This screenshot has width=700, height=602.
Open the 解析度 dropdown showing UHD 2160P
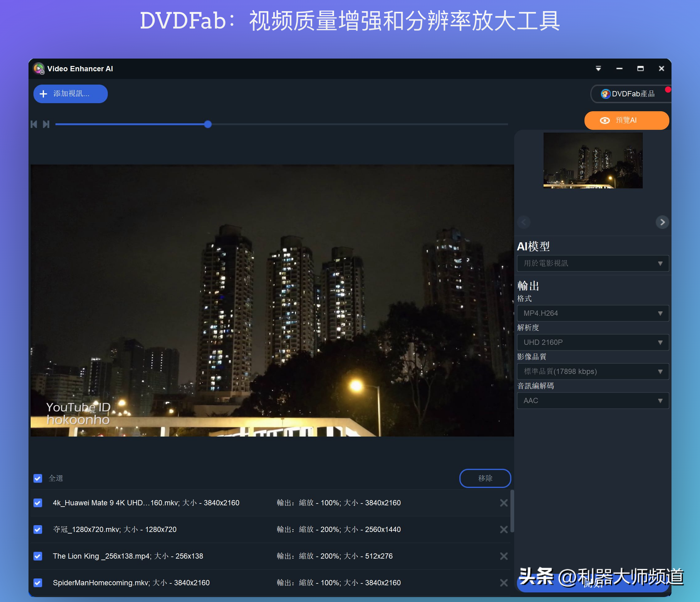pos(593,342)
